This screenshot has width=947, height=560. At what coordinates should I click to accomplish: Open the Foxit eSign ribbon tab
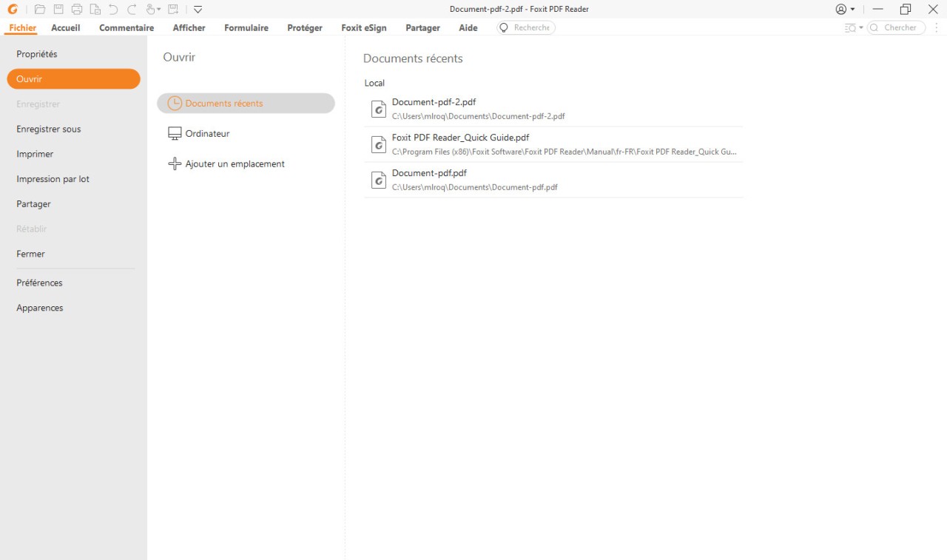(363, 27)
